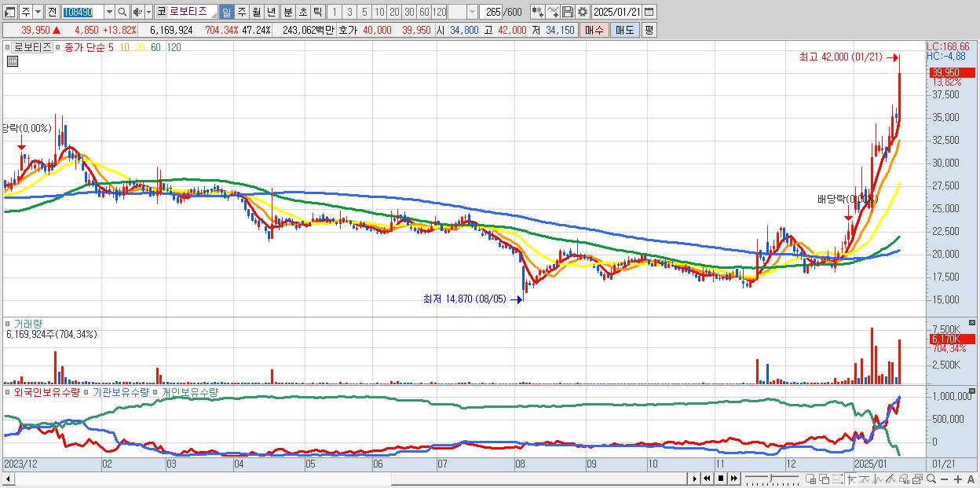
Task: Select minute 분 chart period
Action: pos(287,12)
